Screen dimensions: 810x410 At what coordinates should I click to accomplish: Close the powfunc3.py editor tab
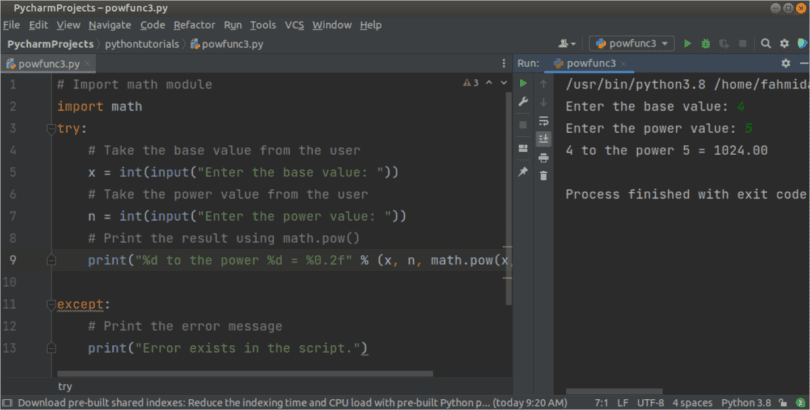(87, 64)
